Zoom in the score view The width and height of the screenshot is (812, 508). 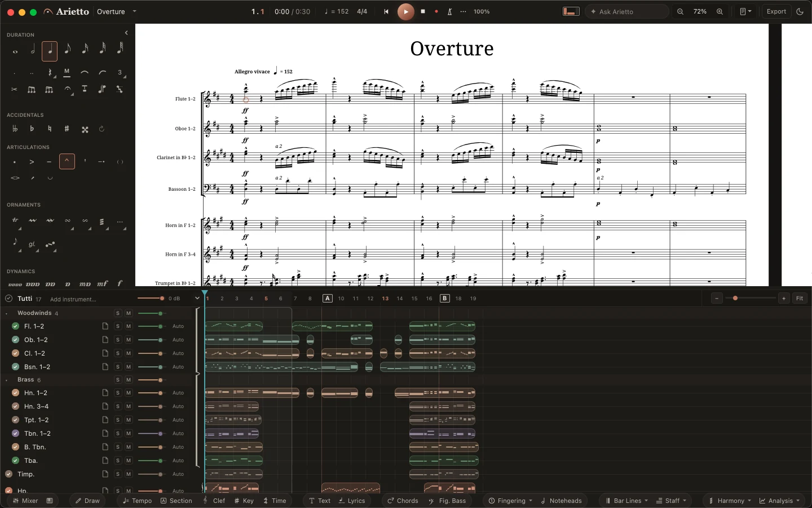[720, 12]
